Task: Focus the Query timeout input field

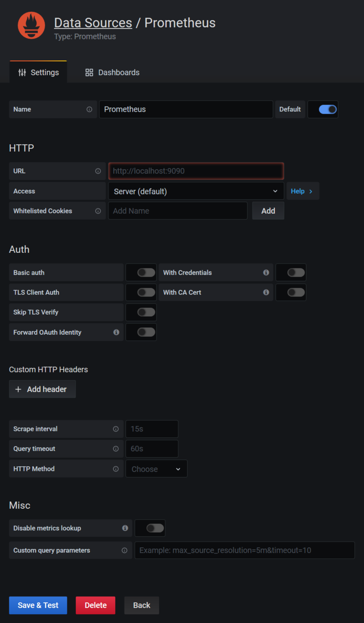Action: point(152,449)
